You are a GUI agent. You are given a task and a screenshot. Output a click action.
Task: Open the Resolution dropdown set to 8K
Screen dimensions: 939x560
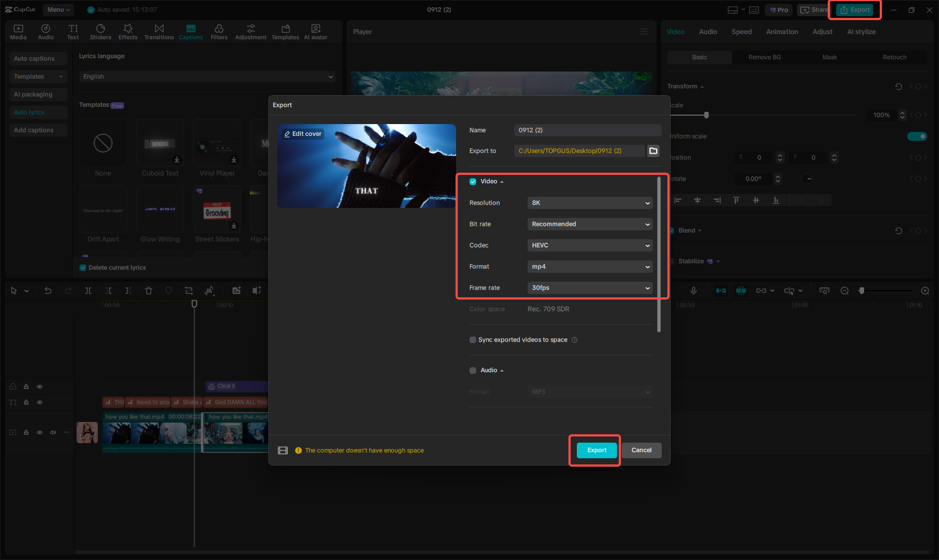point(590,203)
